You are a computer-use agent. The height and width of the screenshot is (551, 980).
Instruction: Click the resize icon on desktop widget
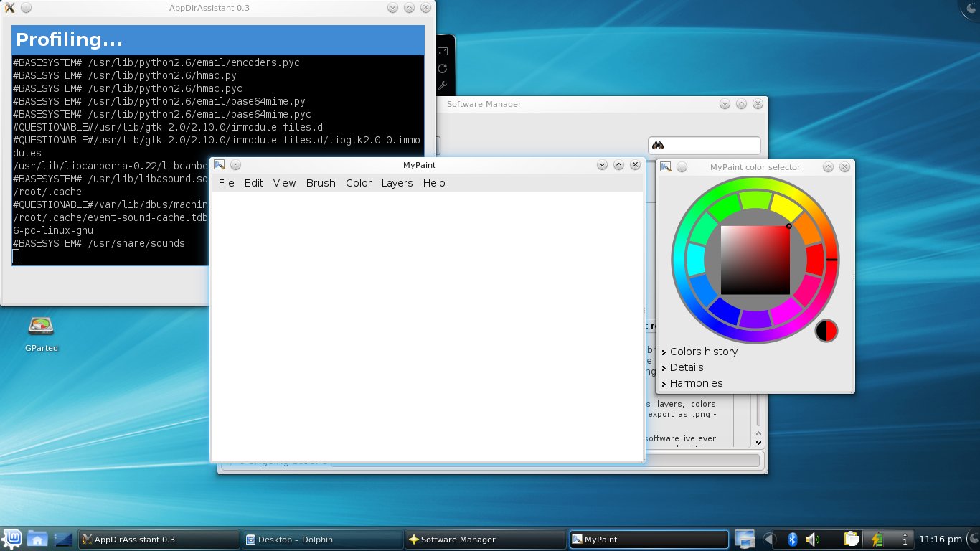(443, 52)
